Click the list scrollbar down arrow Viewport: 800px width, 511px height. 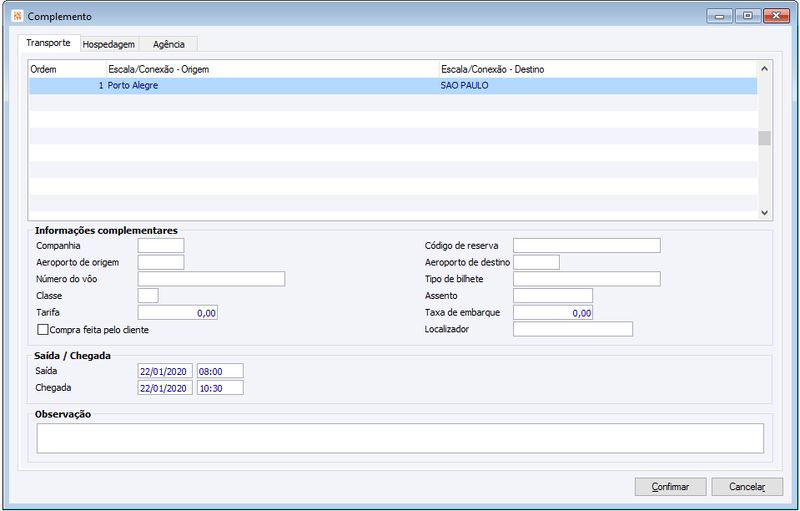(x=764, y=213)
